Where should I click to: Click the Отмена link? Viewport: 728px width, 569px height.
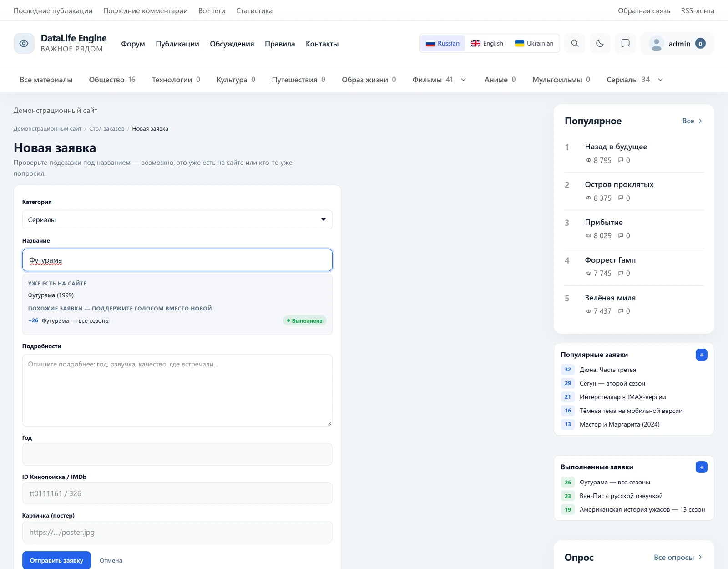click(111, 560)
